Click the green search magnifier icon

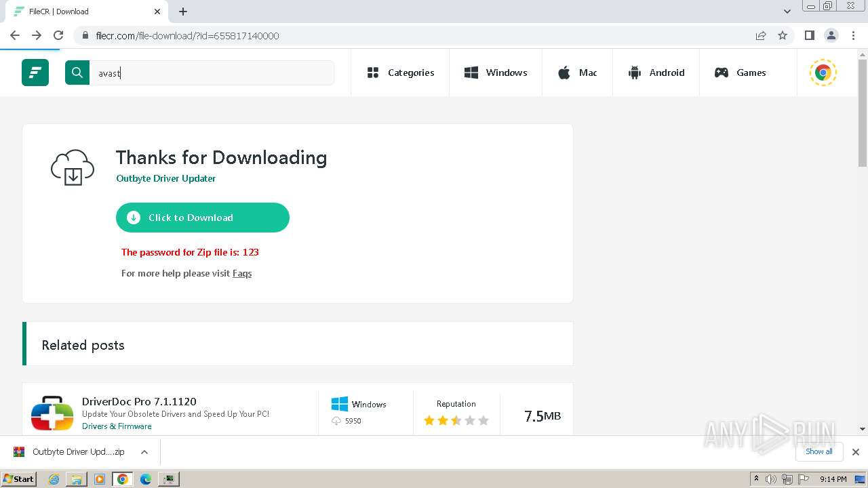(x=77, y=73)
